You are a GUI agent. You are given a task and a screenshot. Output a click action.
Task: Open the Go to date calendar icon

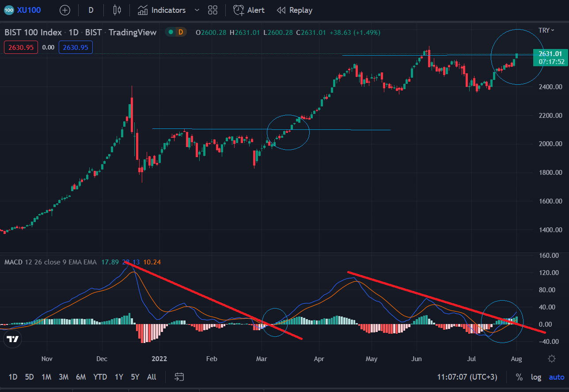pos(179,377)
